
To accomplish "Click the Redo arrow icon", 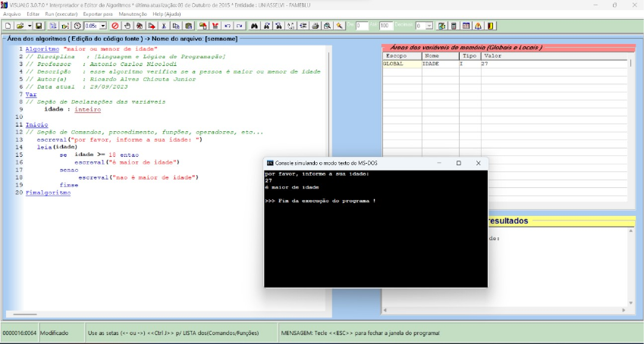I will [239, 26].
